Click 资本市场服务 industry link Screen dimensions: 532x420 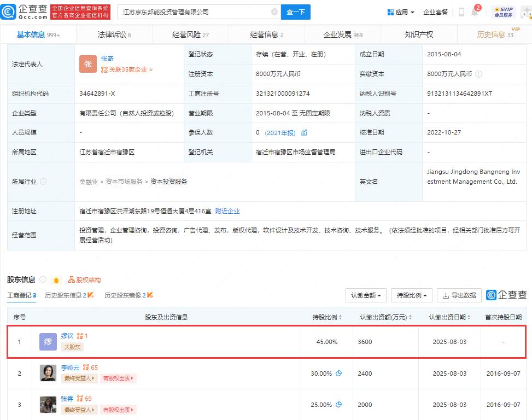coord(124,182)
